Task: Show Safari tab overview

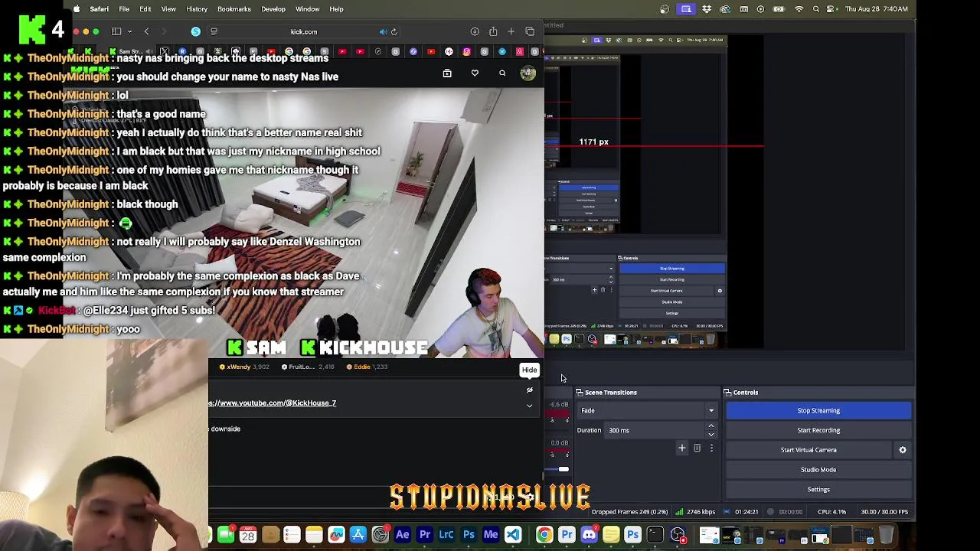Action: click(x=530, y=31)
